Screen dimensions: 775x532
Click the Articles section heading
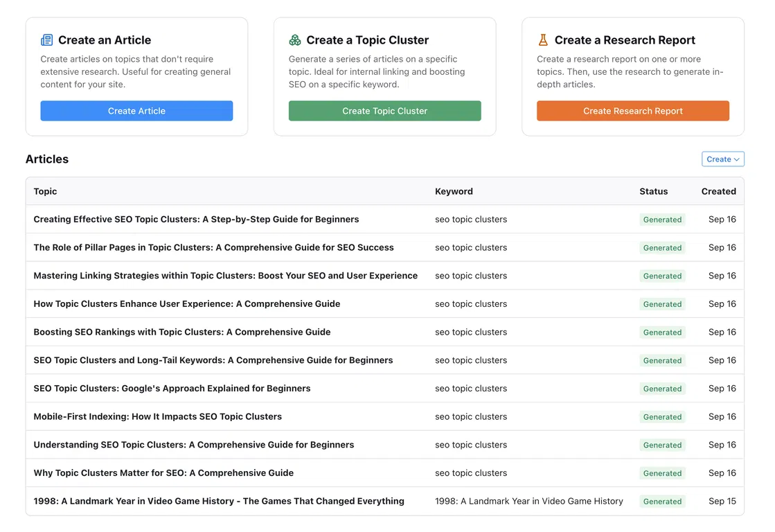pyautogui.click(x=47, y=159)
